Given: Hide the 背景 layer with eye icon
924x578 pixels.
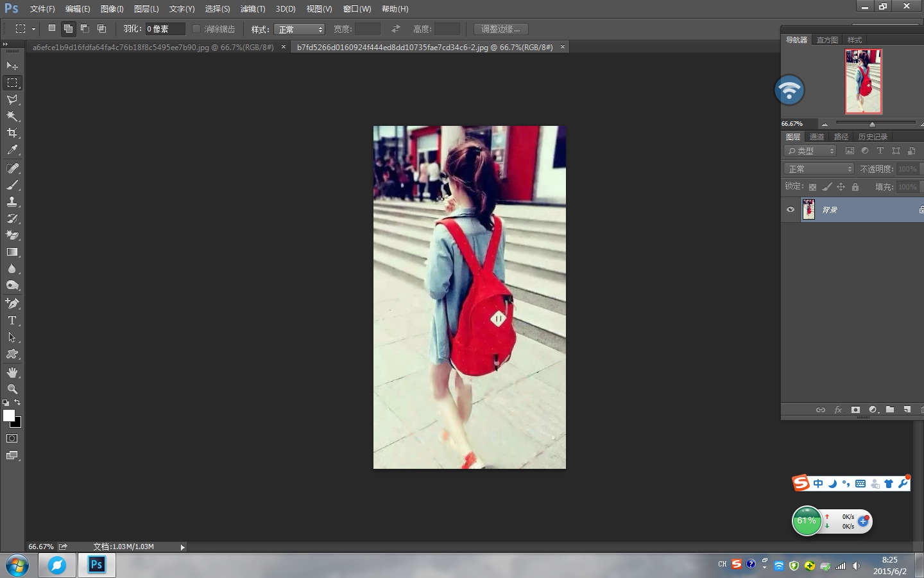Looking at the screenshot, I should click(791, 209).
